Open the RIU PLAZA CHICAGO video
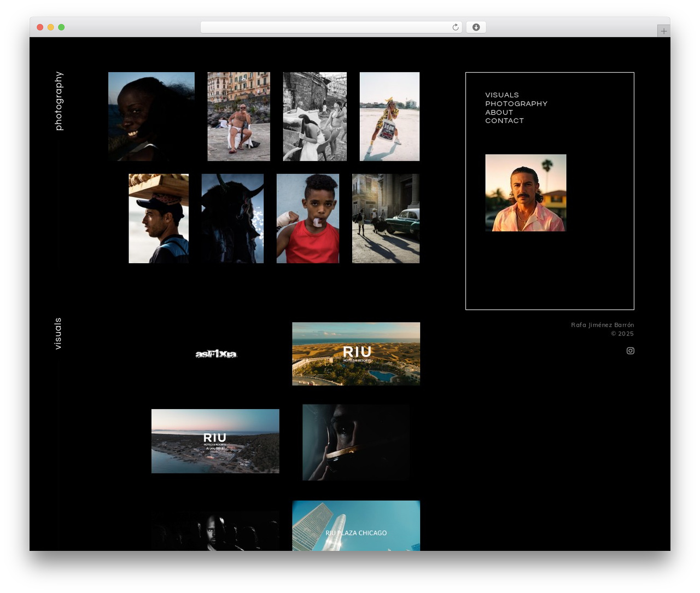 [356, 526]
